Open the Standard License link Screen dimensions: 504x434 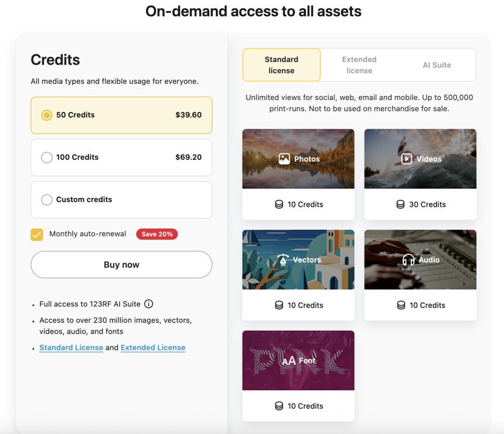tap(71, 348)
